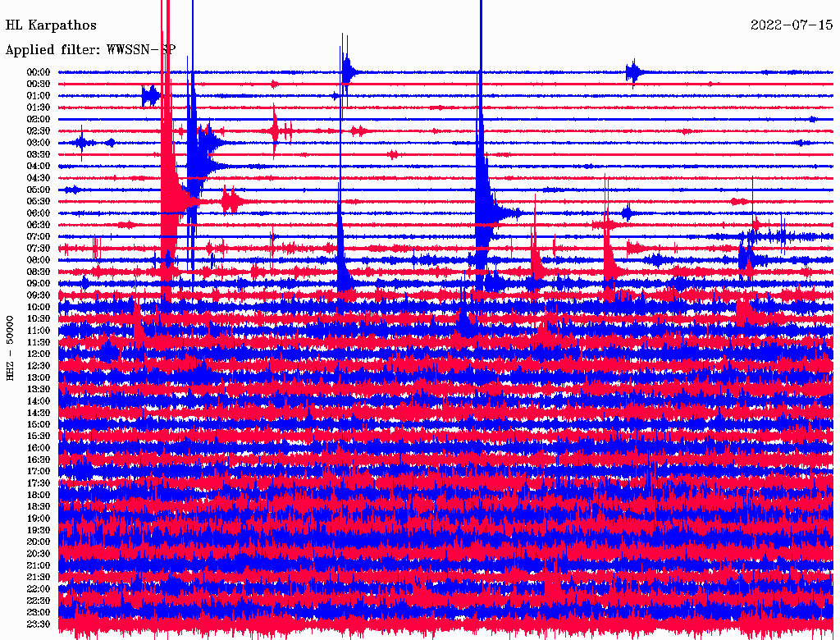Select the 13:00 time label
The height and width of the screenshot is (640, 840).
(x=39, y=377)
